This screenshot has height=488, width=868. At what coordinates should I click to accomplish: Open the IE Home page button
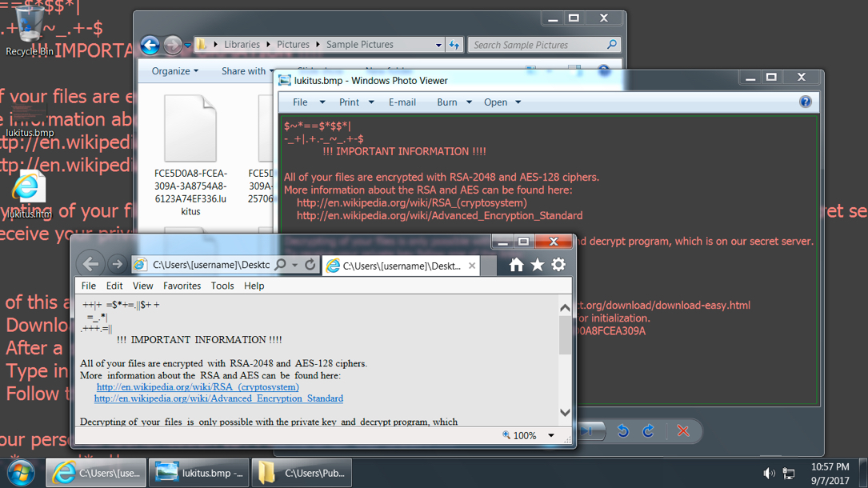coord(516,265)
